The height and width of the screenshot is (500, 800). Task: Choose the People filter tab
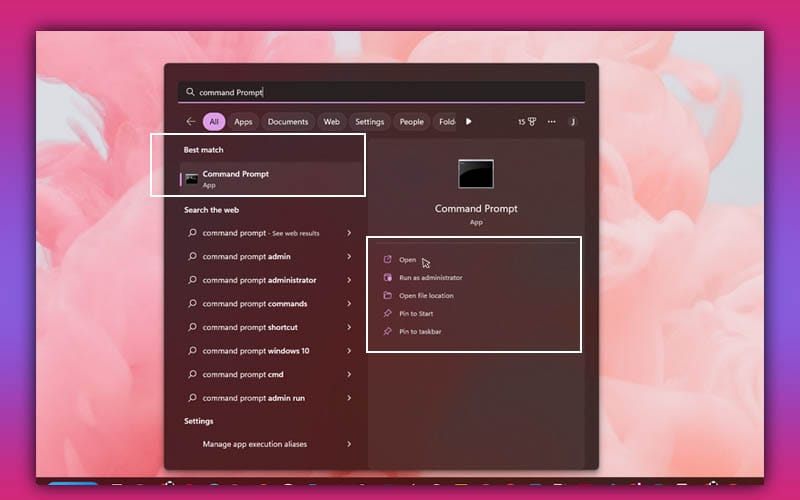[411, 122]
